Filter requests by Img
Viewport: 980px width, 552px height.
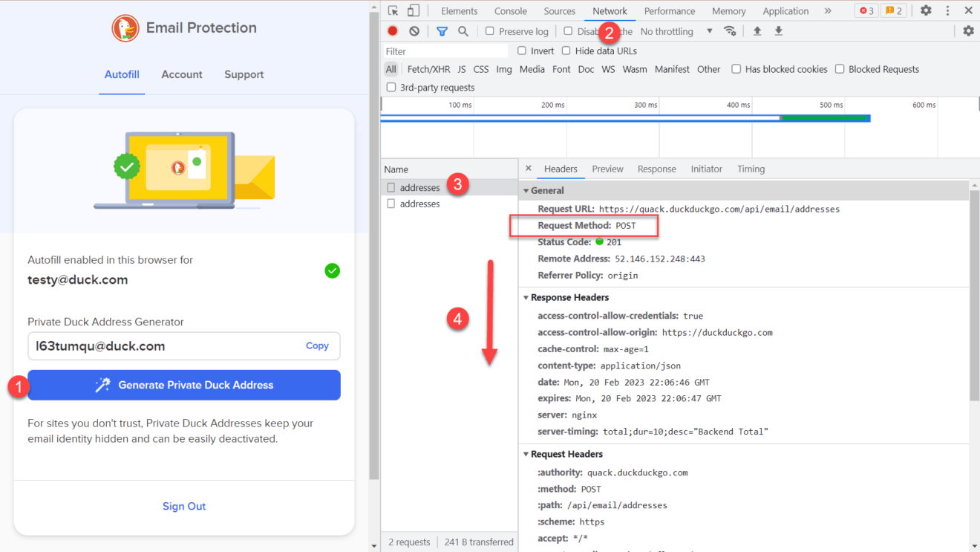click(x=504, y=69)
